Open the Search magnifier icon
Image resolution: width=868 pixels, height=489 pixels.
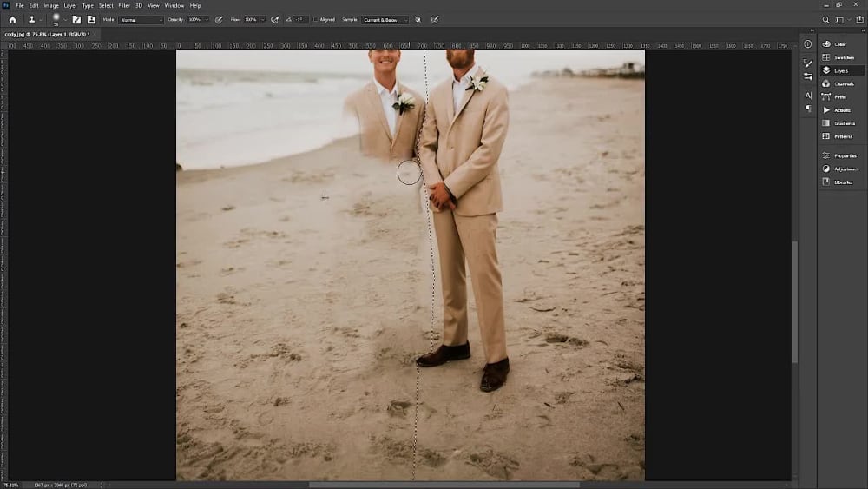tap(825, 19)
